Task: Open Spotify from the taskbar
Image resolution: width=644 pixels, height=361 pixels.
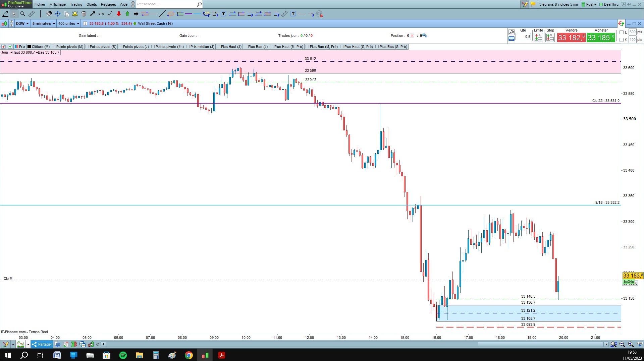Action: [123, 355]
